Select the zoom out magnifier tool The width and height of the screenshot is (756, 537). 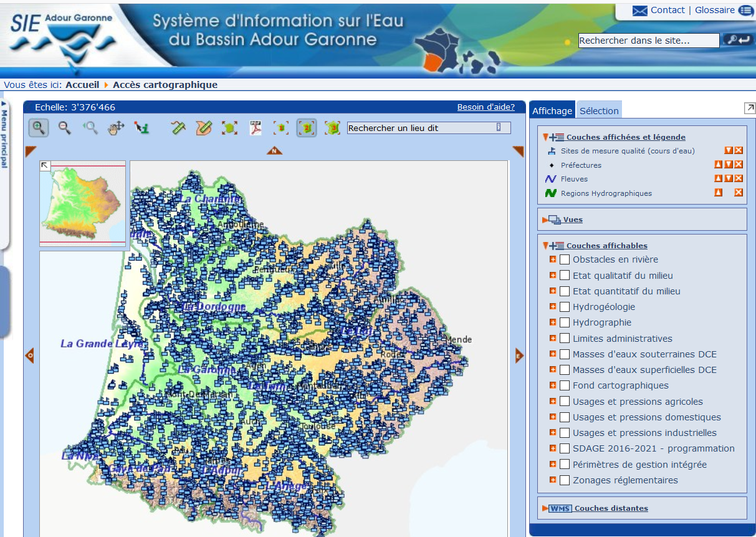tap(64, 128)
